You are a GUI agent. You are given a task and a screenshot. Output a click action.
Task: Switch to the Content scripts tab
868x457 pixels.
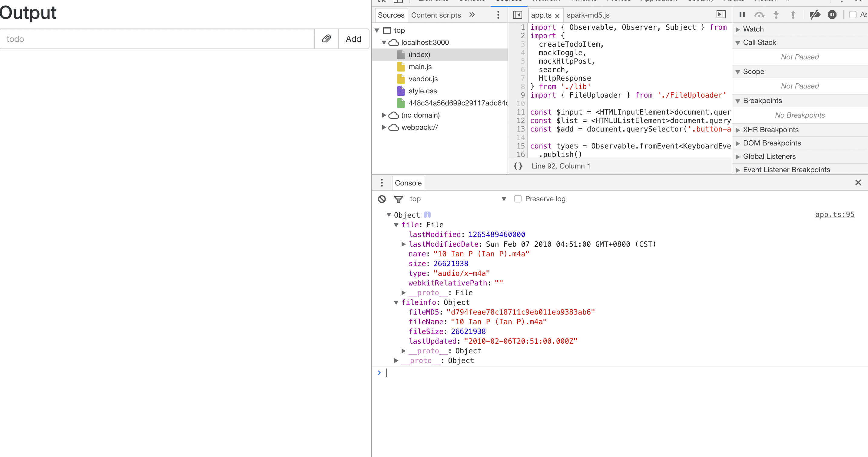(436, 15)
